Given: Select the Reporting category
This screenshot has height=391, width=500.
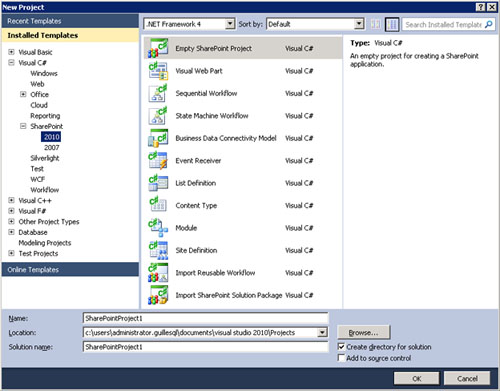Looking at the screenshot, I should [x=45, y=116].
